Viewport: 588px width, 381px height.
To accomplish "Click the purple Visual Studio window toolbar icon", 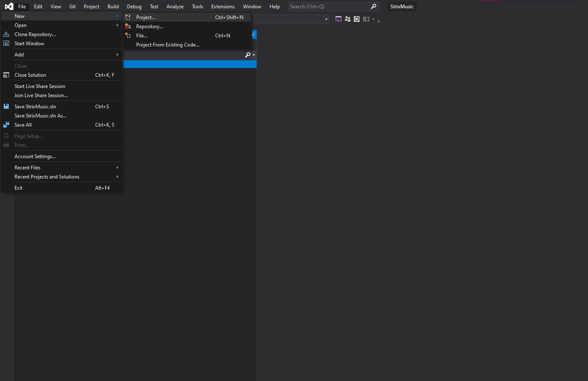I will (338, 19).
